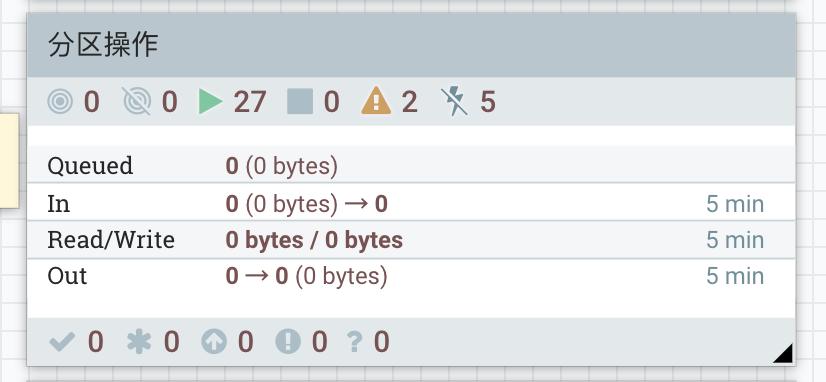Click the yellow label at left edge
826x382 pixels.
(x=9, y=160)
